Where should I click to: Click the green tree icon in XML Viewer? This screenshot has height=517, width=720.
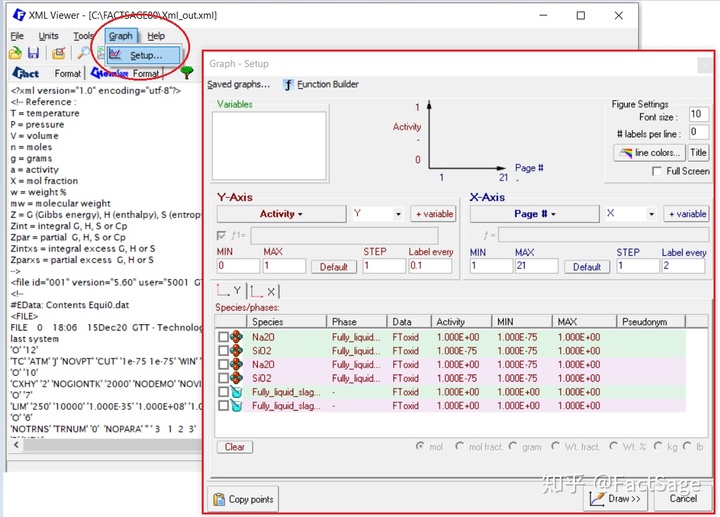tap(187, 72)
